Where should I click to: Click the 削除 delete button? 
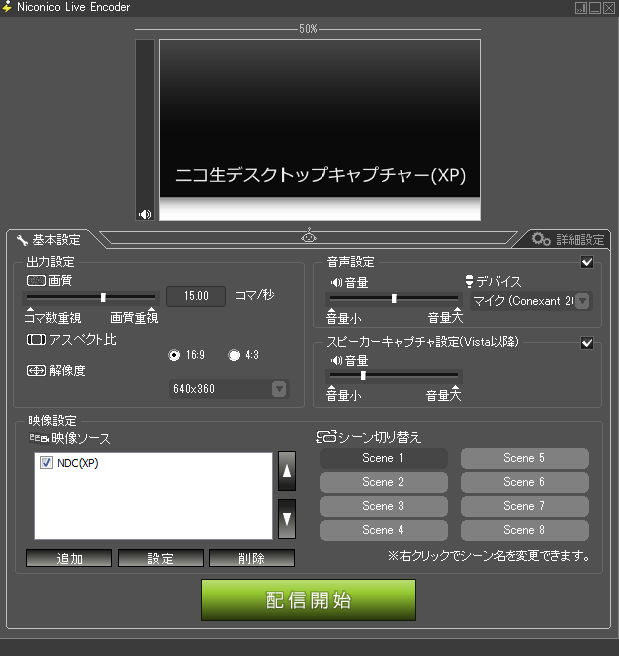[252, 558]
